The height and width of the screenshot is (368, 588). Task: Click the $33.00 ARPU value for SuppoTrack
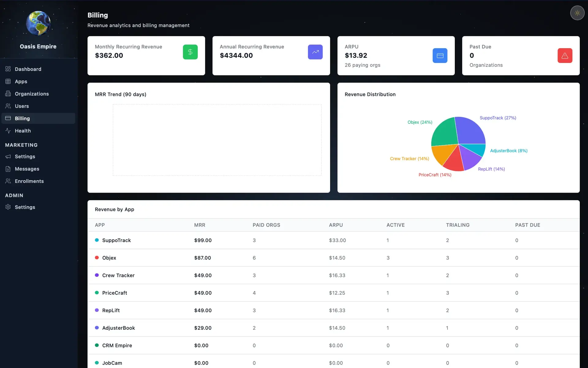[x=337, y=240]
